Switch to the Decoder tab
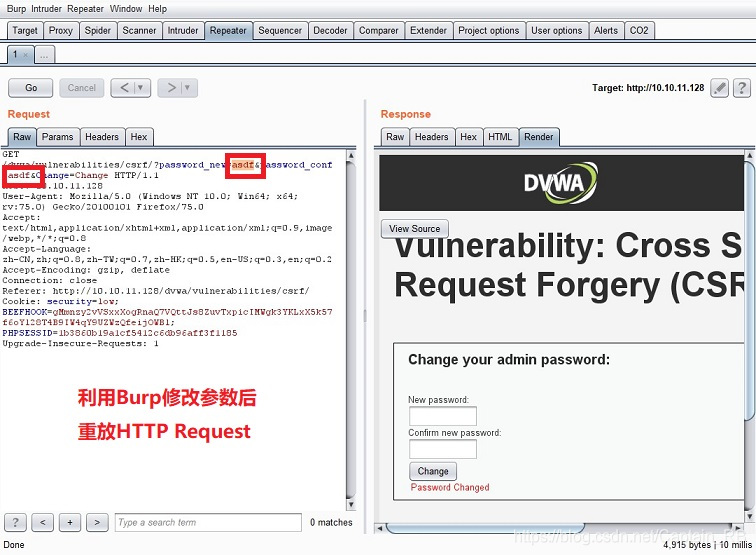 point(330,30)
